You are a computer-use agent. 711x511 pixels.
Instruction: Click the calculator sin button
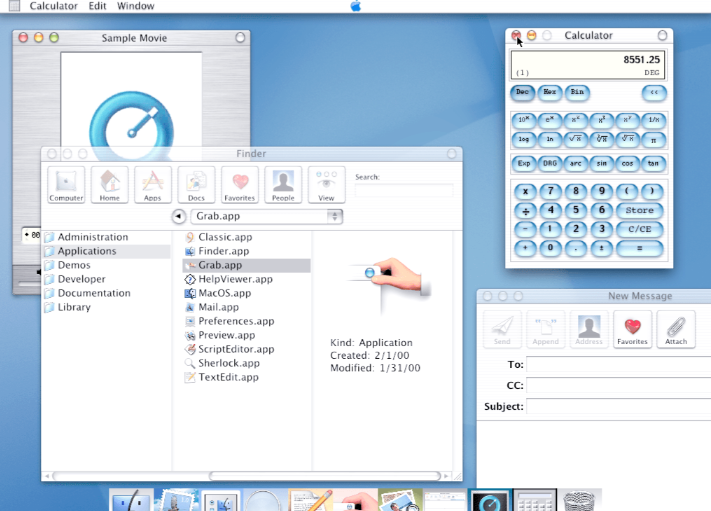point(601,163)
